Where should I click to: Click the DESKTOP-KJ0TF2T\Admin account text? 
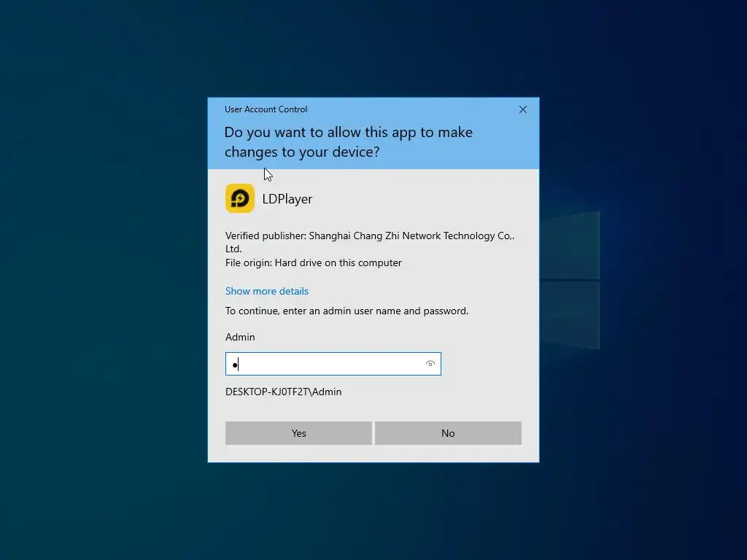coord(284,392)
